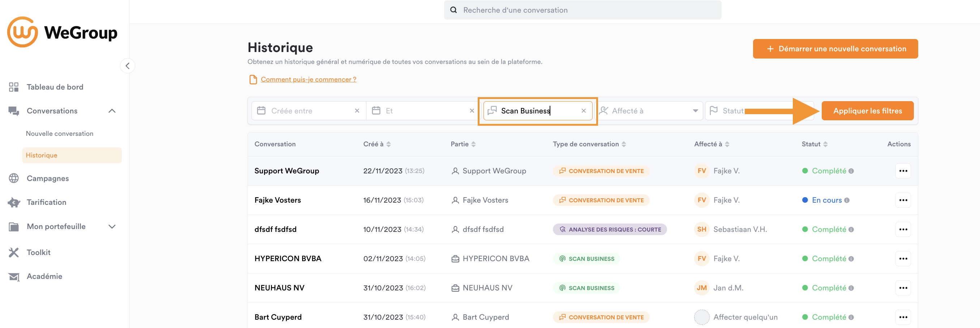The height and width of the screenshot is (328, 980).
Task: Click the FV avatar in Fajke Vosters row
Action: [x=701, y=200]
